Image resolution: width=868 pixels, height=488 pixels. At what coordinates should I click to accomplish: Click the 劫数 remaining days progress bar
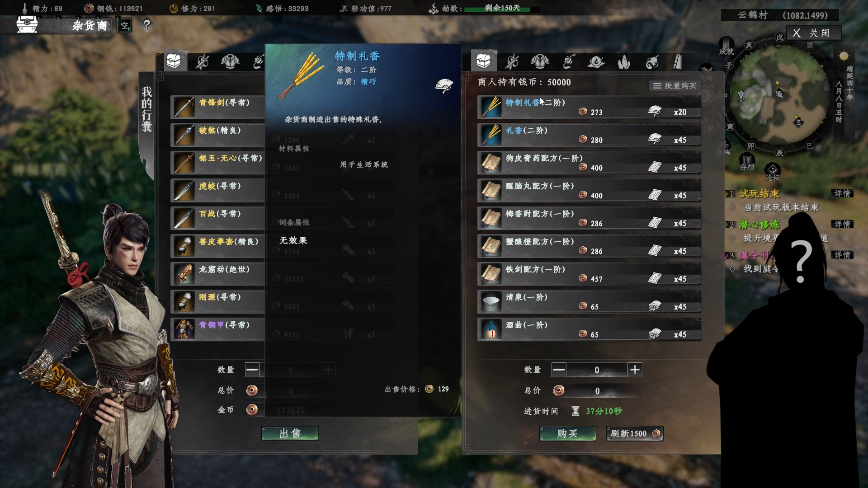click(502, 9)
